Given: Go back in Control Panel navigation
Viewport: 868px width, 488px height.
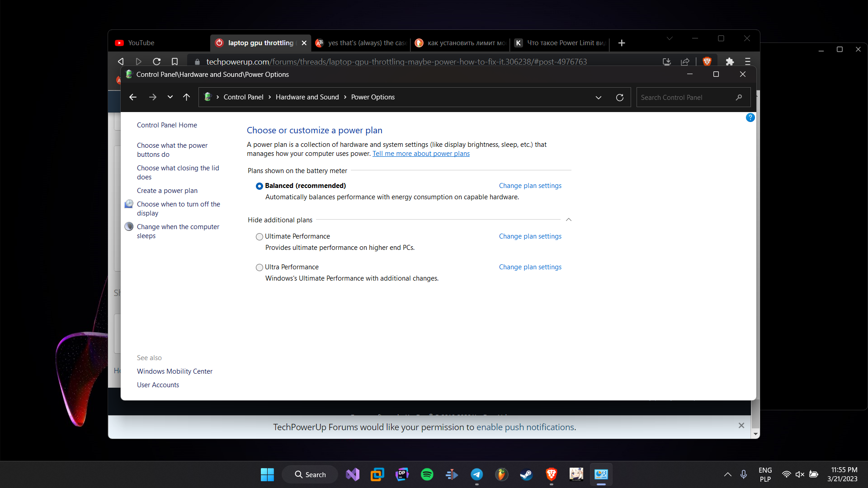Looking at the screenshot, I should click(x=133, y=97).
